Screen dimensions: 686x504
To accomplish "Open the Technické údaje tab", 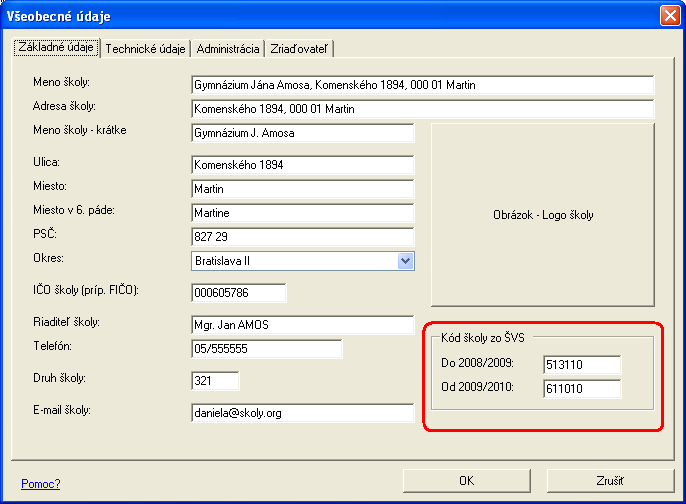I will point(145,49).
